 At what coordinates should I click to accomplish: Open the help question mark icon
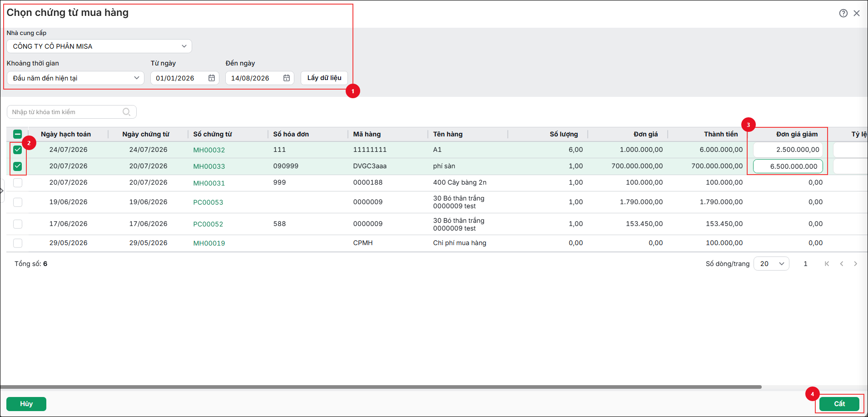(843, 13)
